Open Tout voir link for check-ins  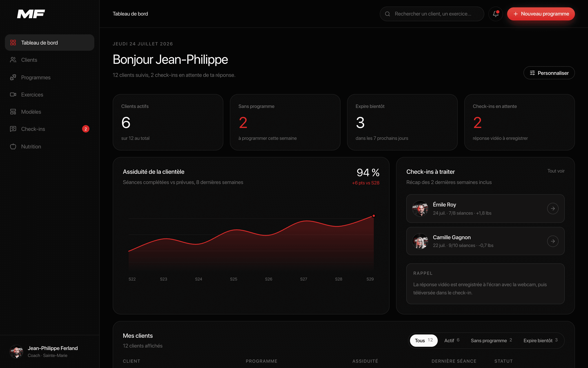(556, 171)
